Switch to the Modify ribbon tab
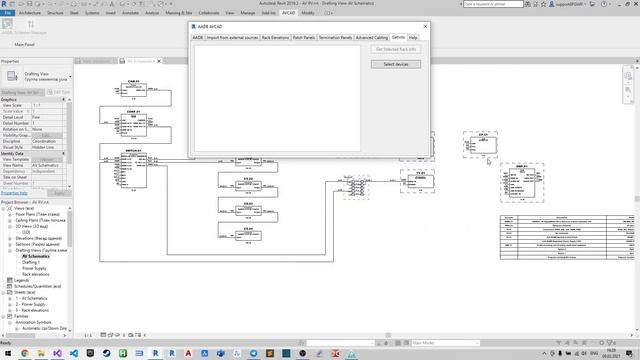The image size is (640, 360). 308,13
